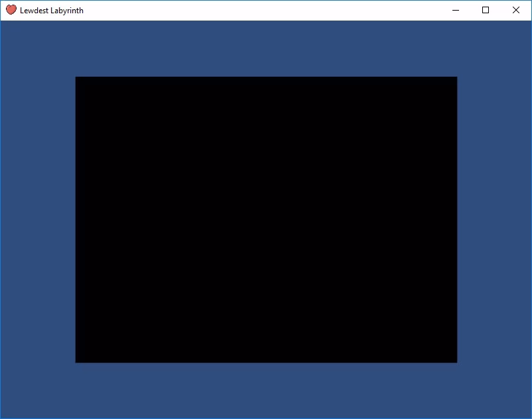This screenshot has height=419, width=532.
Task: Click the red heart icon in the title bar
Action: tap(11, 10)
